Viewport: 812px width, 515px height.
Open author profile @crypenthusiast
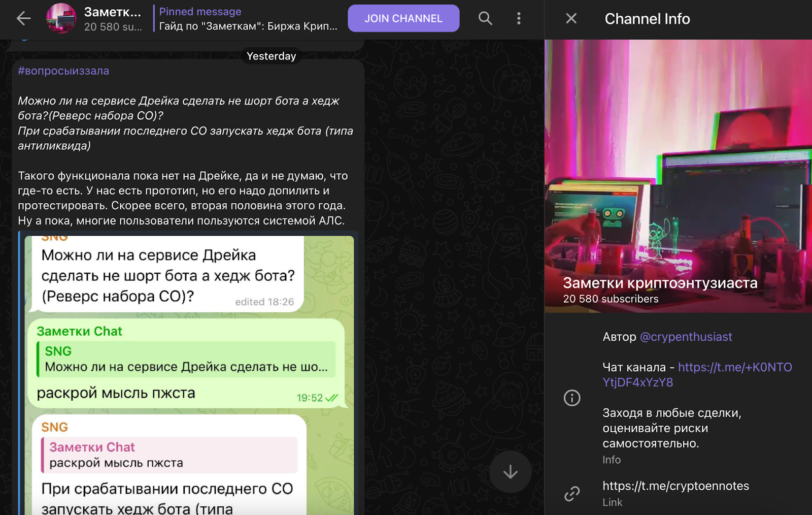click(x=686, y=337)
